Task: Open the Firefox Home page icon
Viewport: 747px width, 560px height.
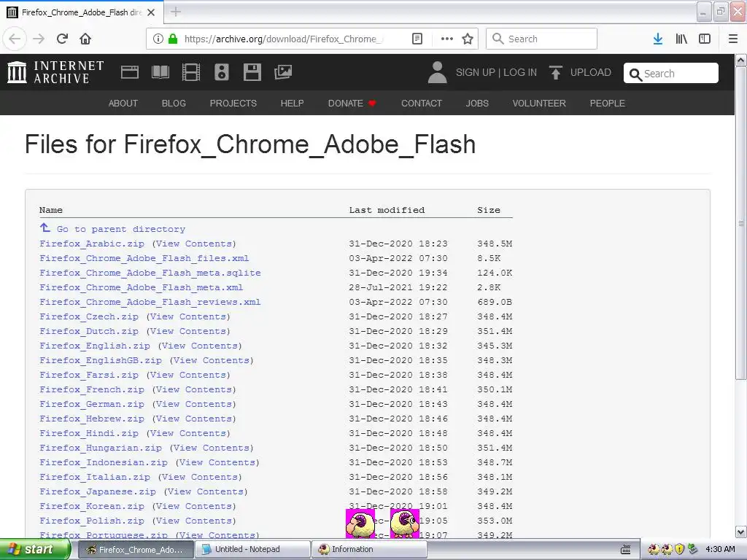Action: click(x=85, y=39)
